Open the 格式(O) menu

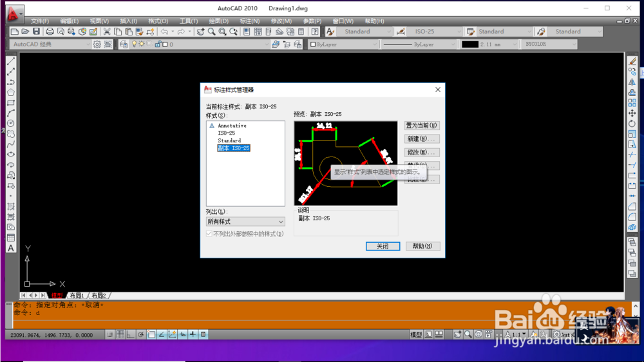(x=158, y=21)
